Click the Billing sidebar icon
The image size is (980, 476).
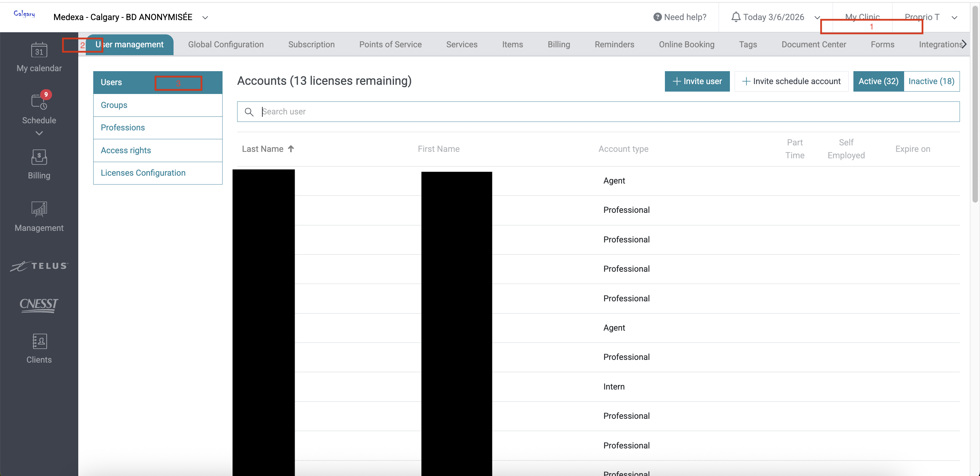(39, 157)
